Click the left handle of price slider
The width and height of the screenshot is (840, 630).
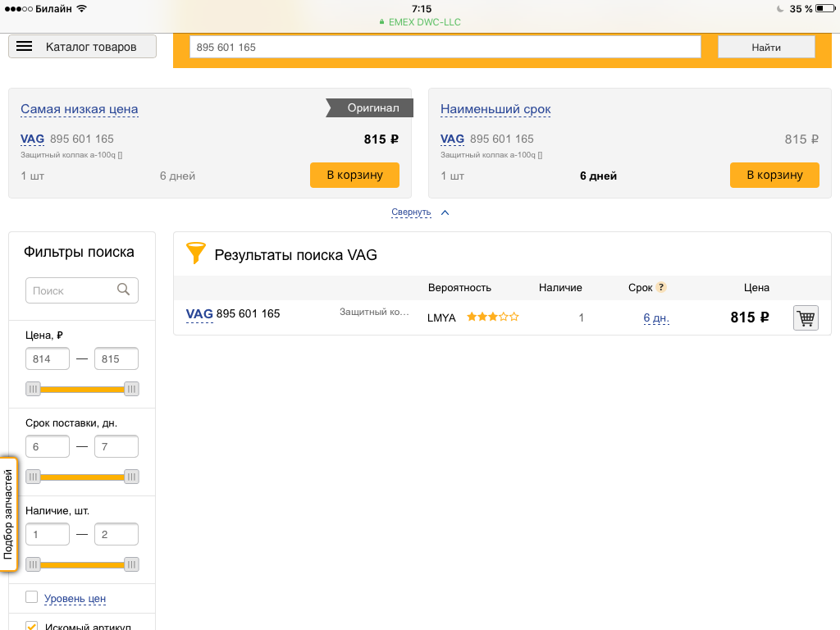[x=33, y=389]
